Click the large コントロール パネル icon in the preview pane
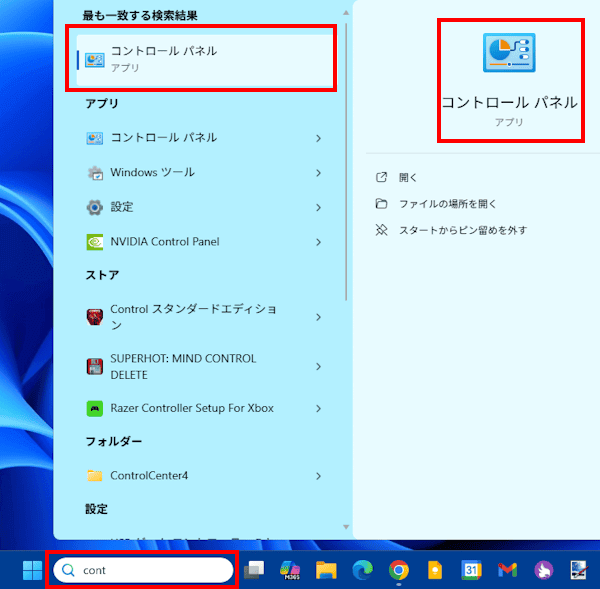600x589 pixels. point(509,53)
